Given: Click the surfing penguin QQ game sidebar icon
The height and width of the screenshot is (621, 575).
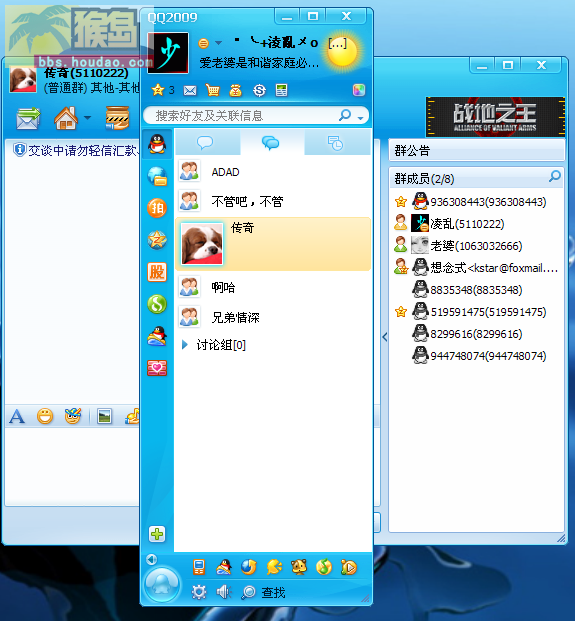Looking at the screenshot, I should (157, 336).
